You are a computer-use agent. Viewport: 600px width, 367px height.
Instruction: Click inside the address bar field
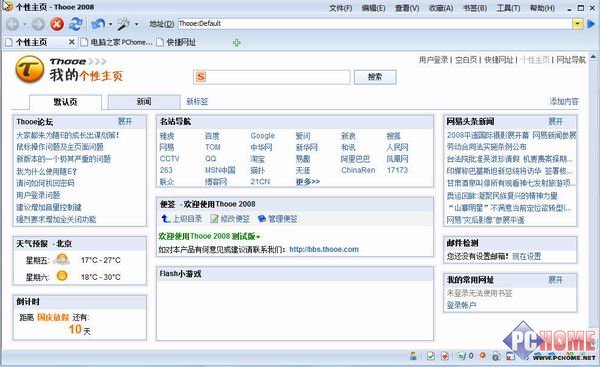coord(375,24)
